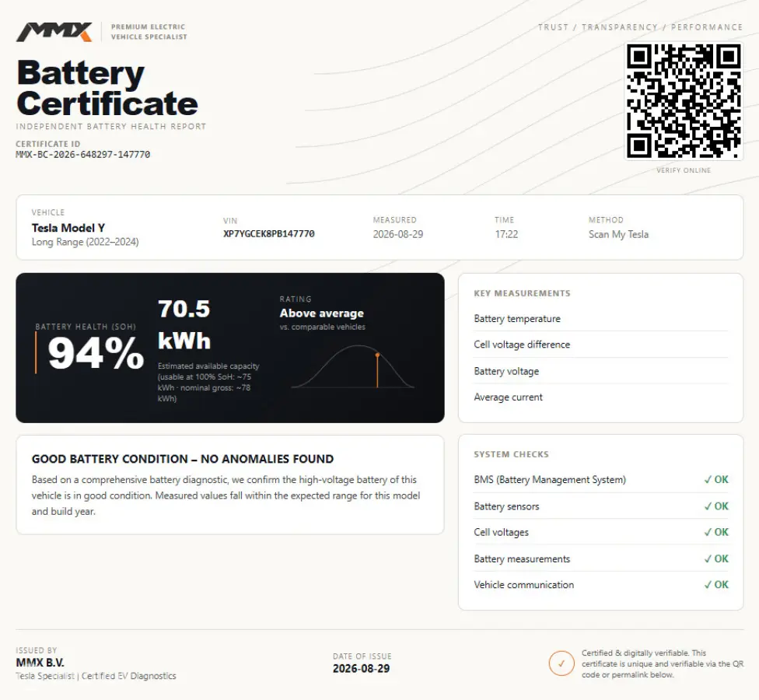Click the rating bell curve chart
The width and height of the screenshot is (759, 700).
pos(353,366)
